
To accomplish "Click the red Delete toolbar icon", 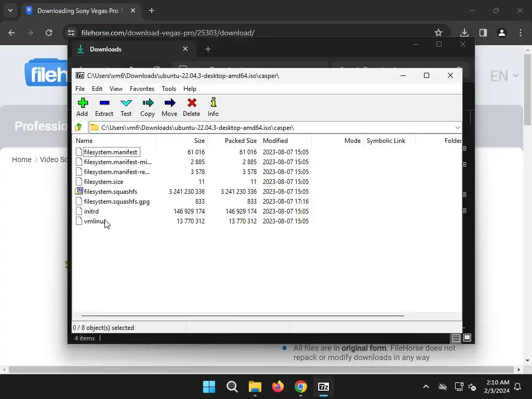I will coord(192,103).
